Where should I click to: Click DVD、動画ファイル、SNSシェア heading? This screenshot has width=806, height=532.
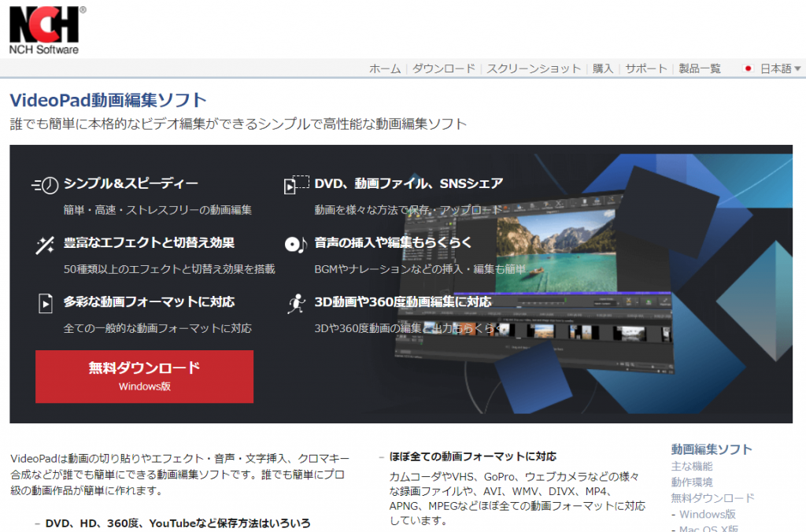point(409,183)
